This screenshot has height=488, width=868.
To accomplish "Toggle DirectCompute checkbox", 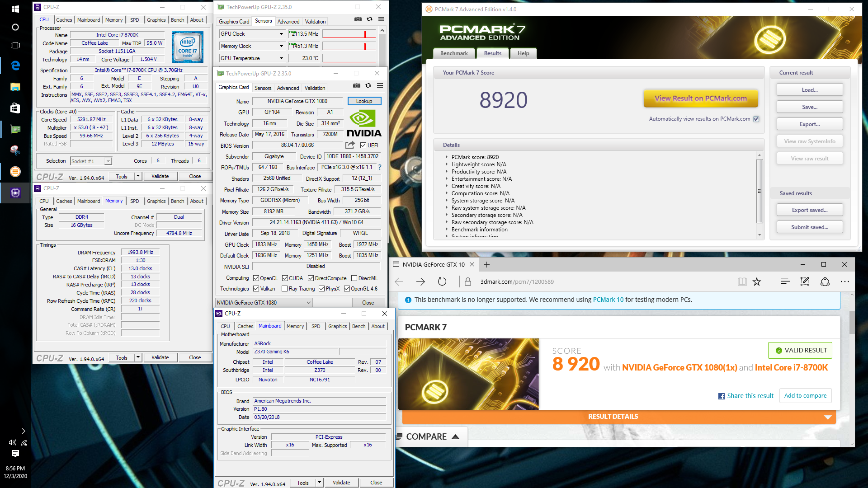I will tap(311, 278).
